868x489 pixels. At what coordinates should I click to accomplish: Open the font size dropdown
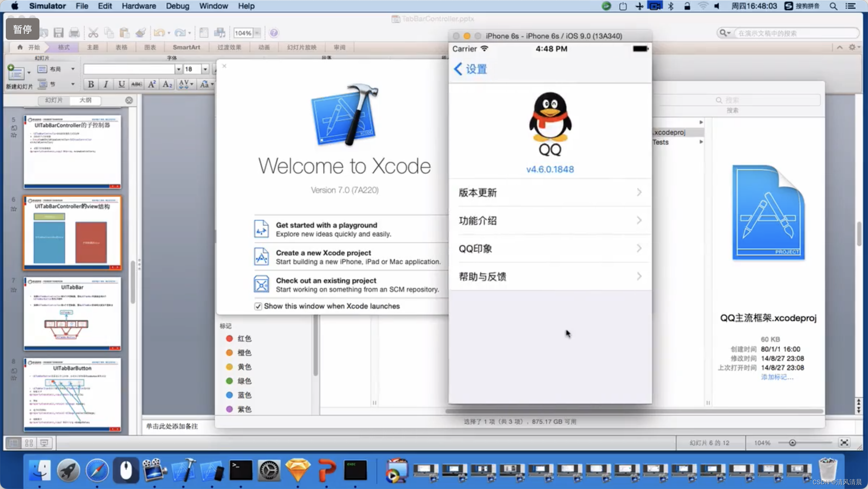pyautogui.click(x=205, y=69)
